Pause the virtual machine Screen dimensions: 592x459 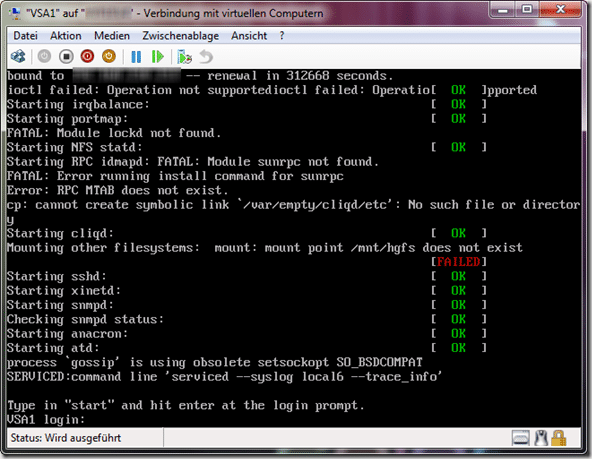pyautogui.click(x=136, y=57)
